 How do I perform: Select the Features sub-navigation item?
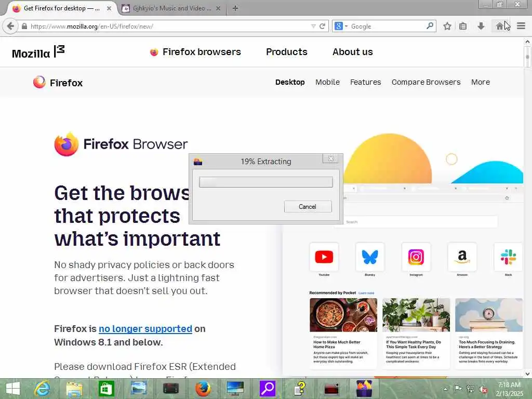click(365, 82)
